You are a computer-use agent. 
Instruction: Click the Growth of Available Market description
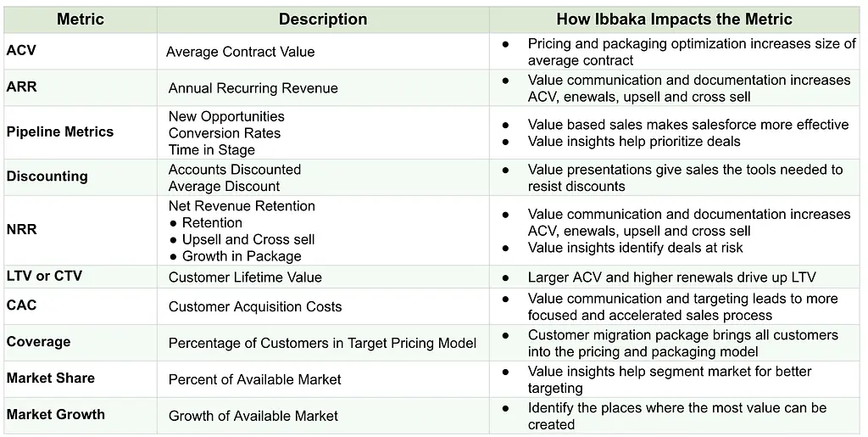coord(253,416)
